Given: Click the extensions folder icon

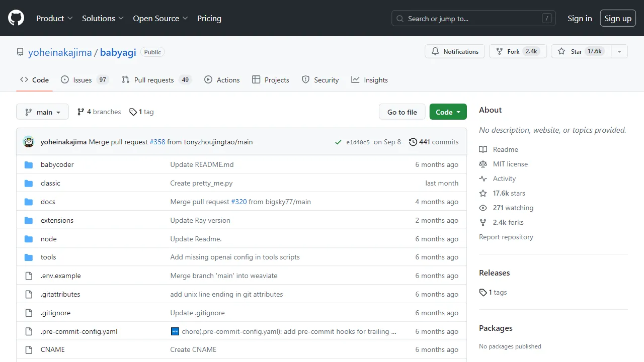Looking at the screenshot, I should point(29,220).
